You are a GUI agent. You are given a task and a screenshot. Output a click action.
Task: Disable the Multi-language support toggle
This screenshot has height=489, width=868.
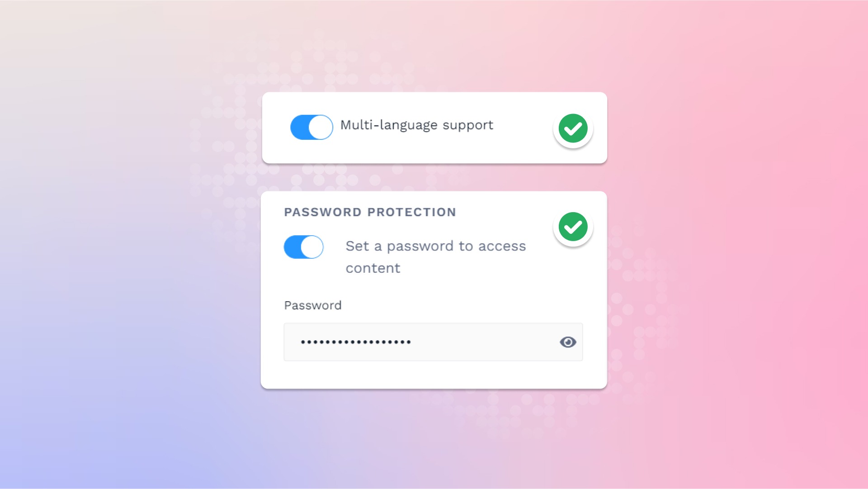click(x=311, y=127)
